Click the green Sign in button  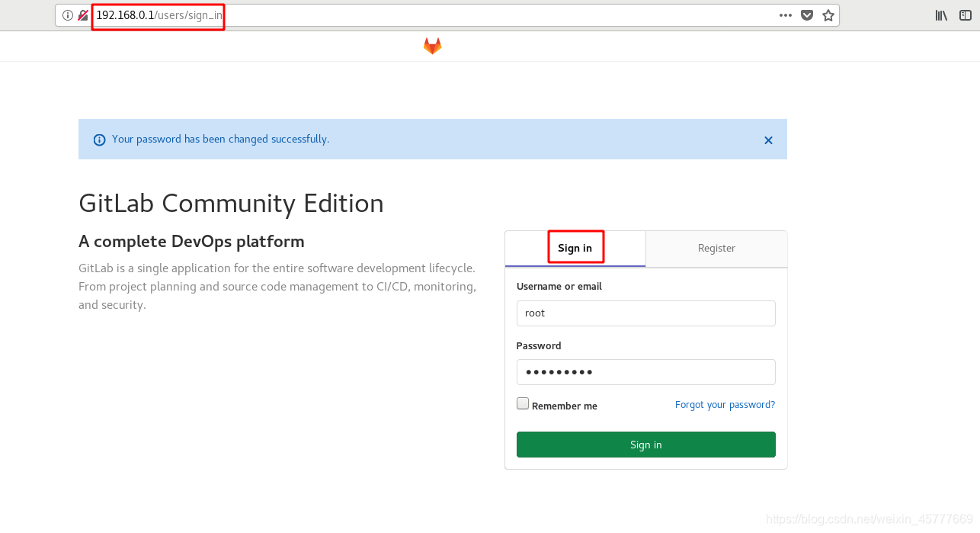(646, 445)
